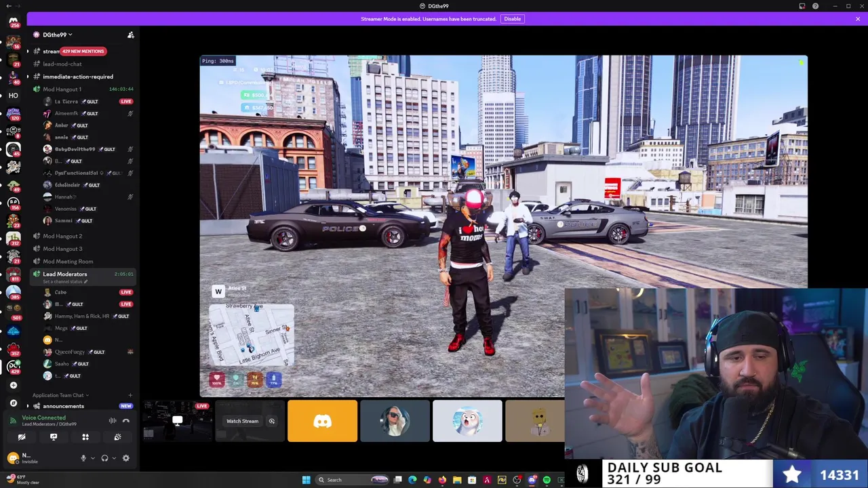Select the woman with sunglasses tile
Image resolution: width=868 pixels, height=488 pixels.
(x=395, y=421)
